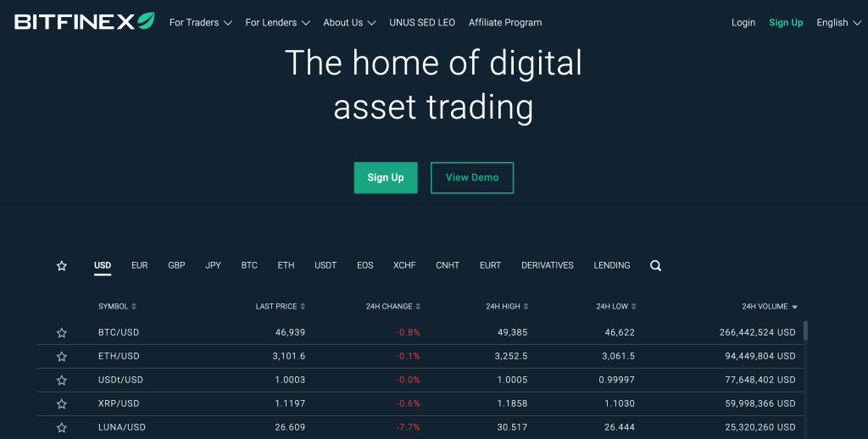This screenshot has height=439, width=868.
Task: Select the DERIVATIVES tab
Action: click(x=548, y=265)
